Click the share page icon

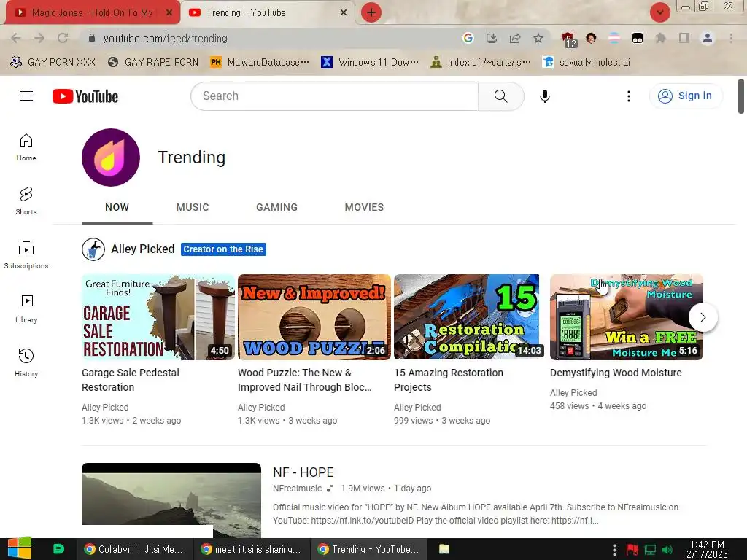pos(514,38)
